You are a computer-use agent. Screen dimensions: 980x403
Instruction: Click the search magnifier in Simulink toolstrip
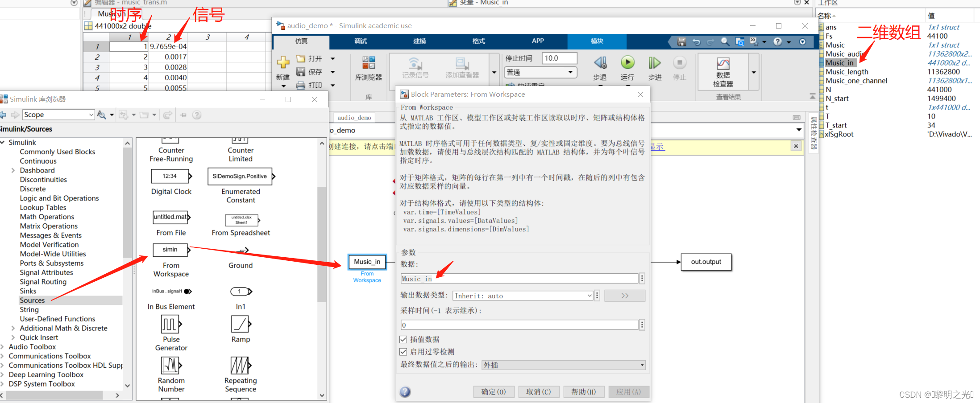(x=725, y=41)
